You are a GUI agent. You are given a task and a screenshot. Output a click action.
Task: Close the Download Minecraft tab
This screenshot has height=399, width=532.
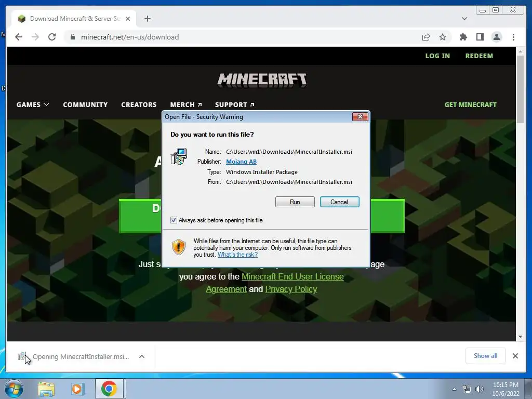point(128,19)
